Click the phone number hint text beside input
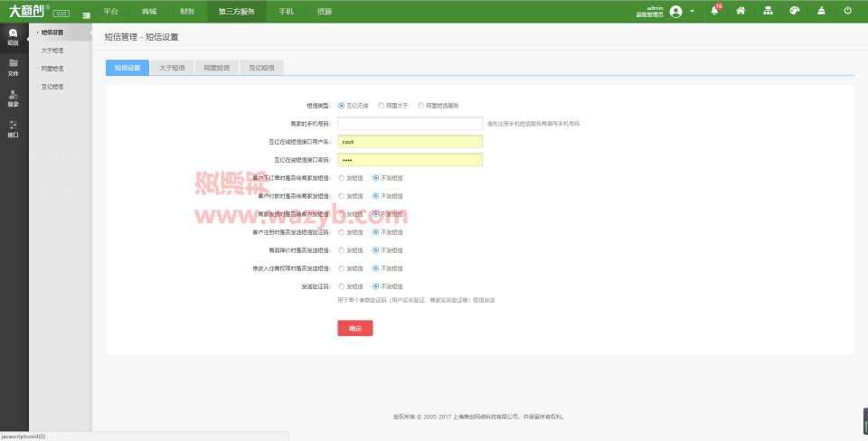Image resolution: width=868 pixels, height=441 pixels. pos(533,124)
